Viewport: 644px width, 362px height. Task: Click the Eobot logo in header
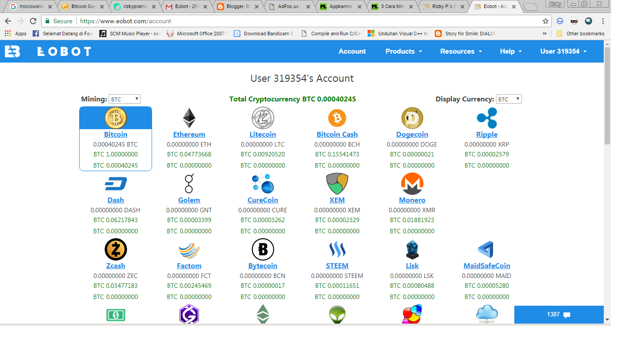[x=48, y=51]
